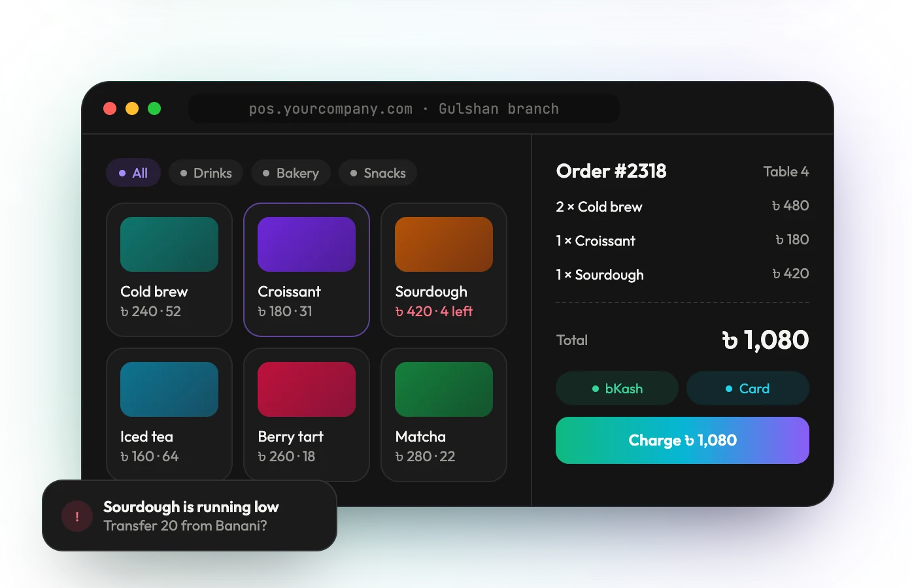This screenshot has height=588, width=912.
Task: Click the orange Sourdough thumbnail
Action: coord(444,244)
